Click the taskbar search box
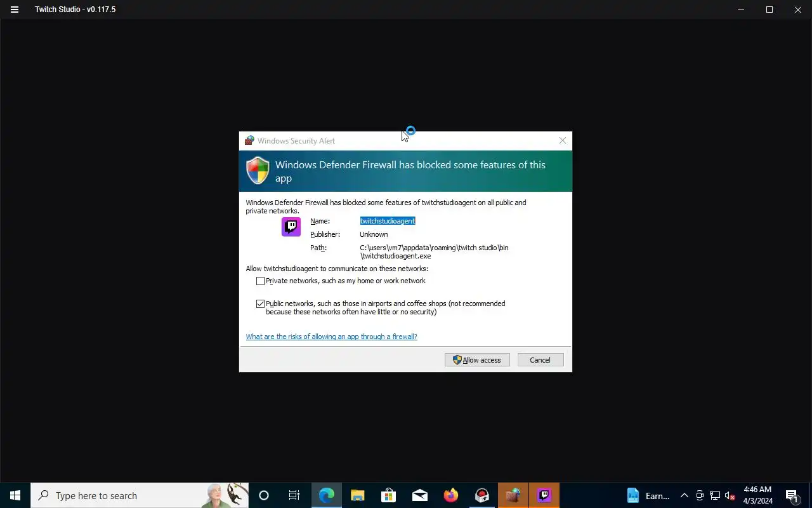 (x=140, y=495)
